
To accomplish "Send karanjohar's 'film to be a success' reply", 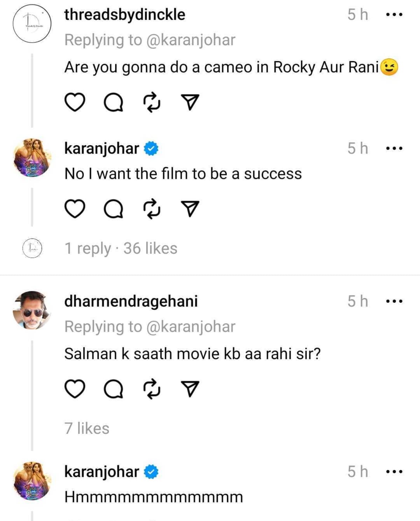I will (190, 209).
